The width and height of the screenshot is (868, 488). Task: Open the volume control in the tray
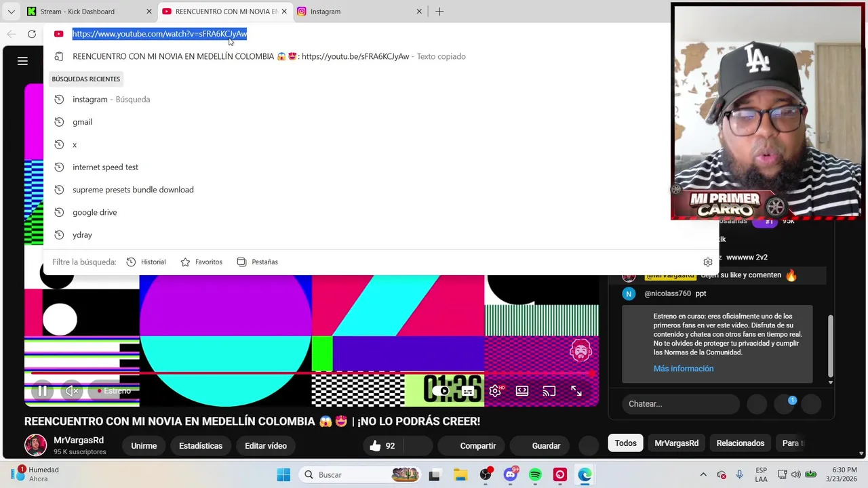pos(795,474)
